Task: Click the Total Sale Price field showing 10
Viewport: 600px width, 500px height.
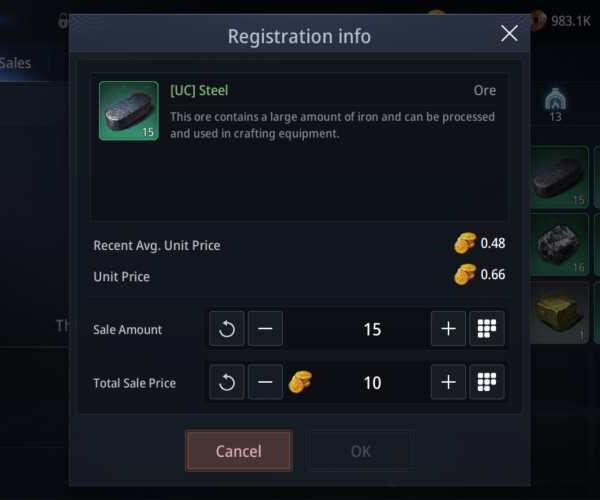Action: point(372,382)
